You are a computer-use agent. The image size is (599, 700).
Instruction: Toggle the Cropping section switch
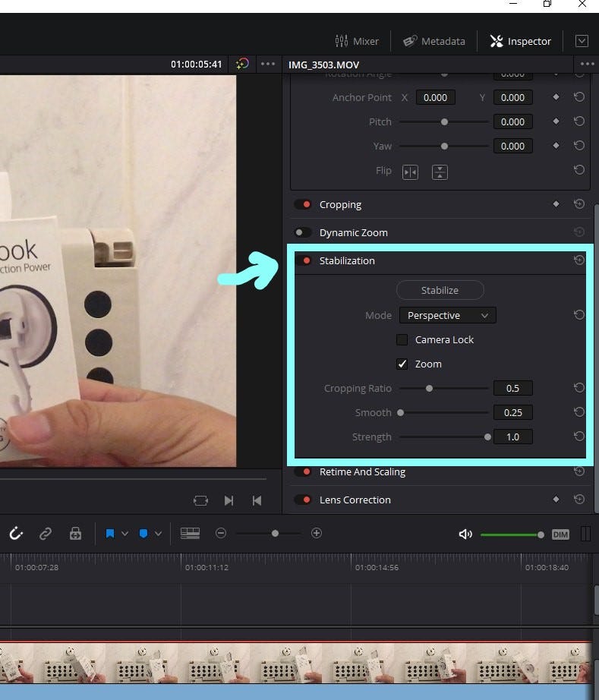tap(303, 204)
